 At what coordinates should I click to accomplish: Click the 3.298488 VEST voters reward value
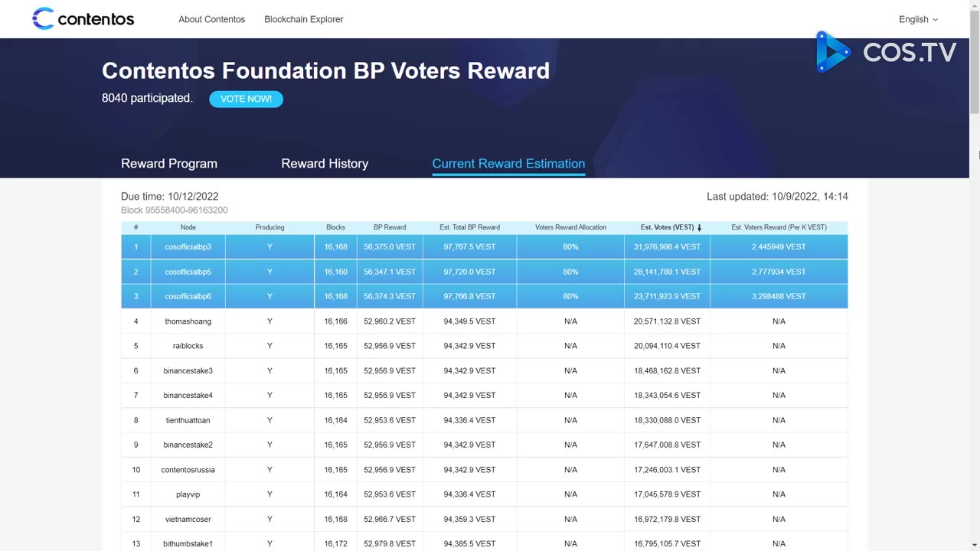(779, 296)
